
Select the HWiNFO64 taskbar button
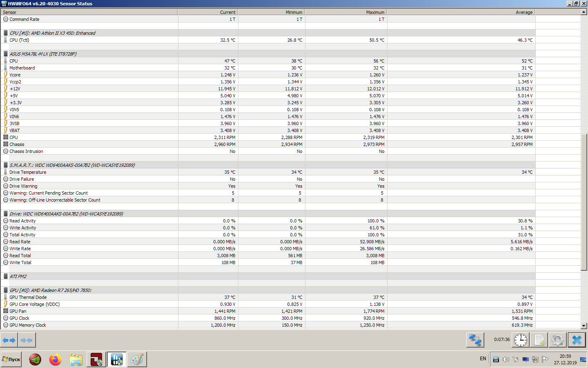pyautogui.click(x=117, y=359)
